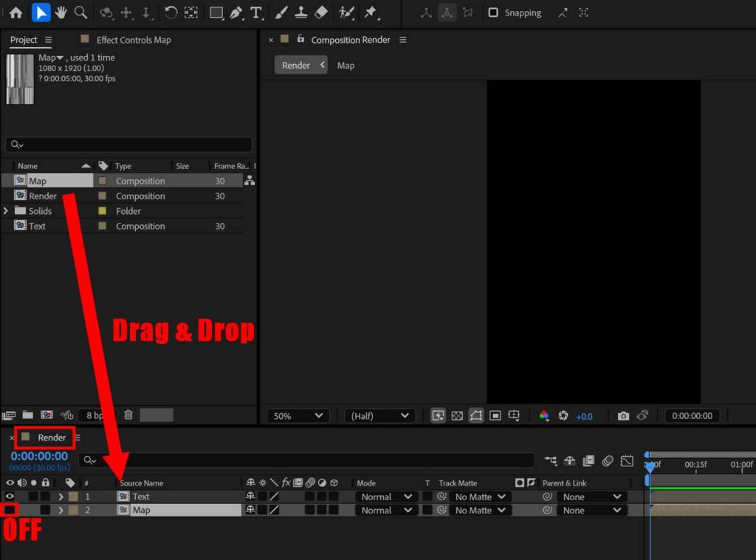Select the Orbit camera tool

106,13
